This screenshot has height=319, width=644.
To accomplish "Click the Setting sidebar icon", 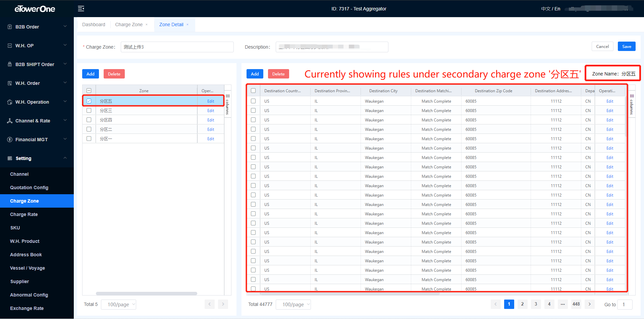I will [x=10, y=158].
